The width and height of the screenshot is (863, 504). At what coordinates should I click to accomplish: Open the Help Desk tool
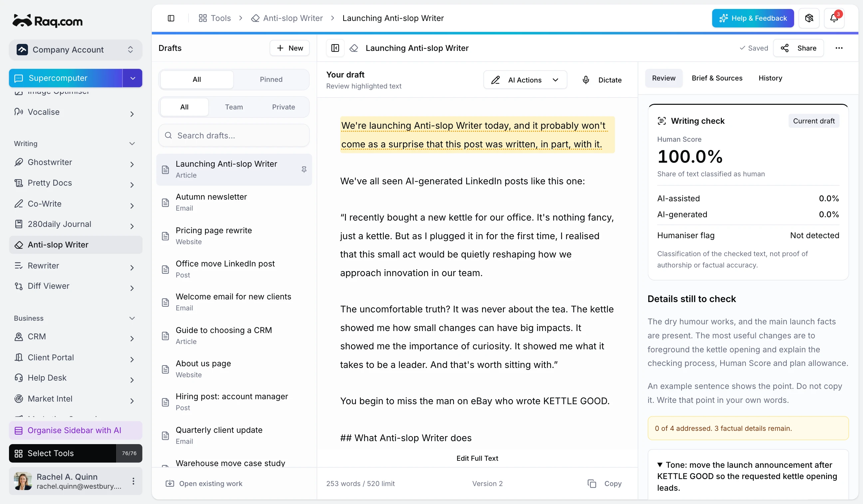75,378
